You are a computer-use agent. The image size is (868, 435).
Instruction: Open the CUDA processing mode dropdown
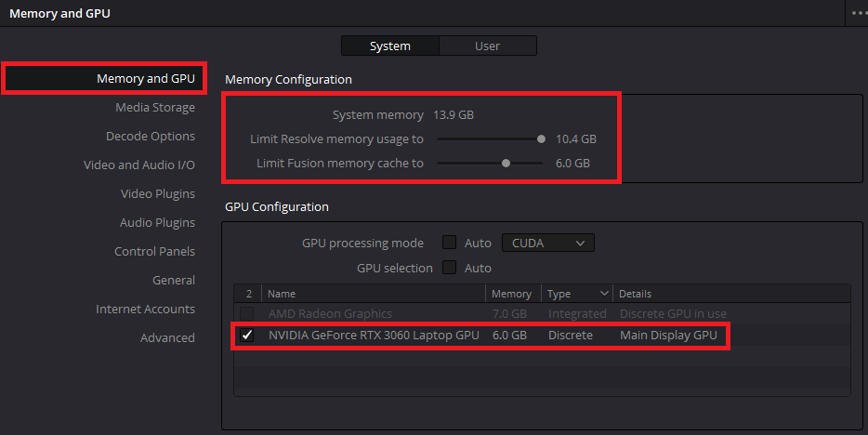tap(547, 244)
